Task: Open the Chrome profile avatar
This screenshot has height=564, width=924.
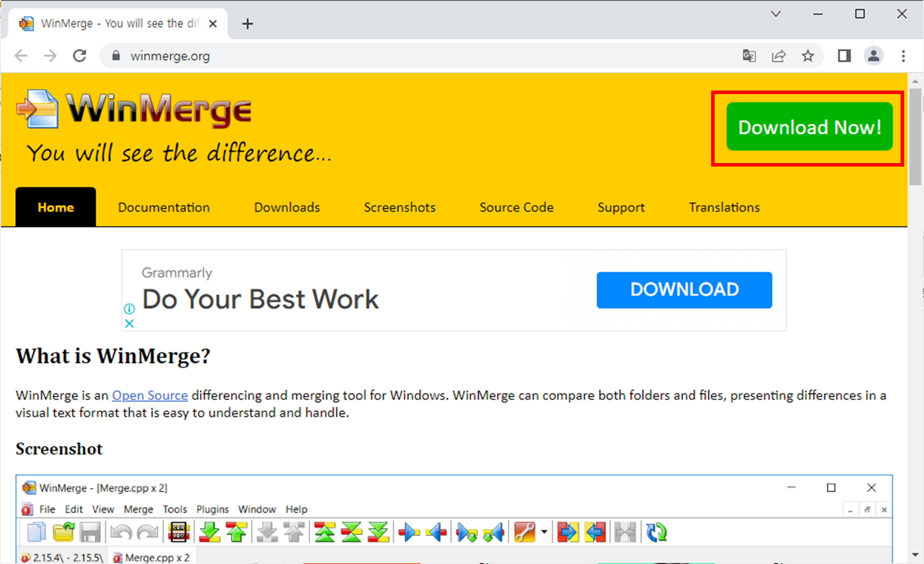Action: (874, 56)
